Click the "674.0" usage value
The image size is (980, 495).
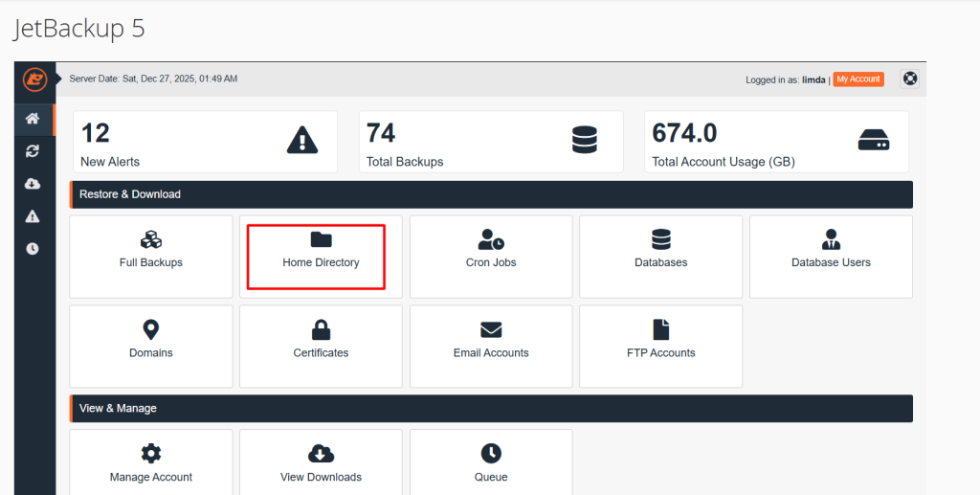(684, 133)
